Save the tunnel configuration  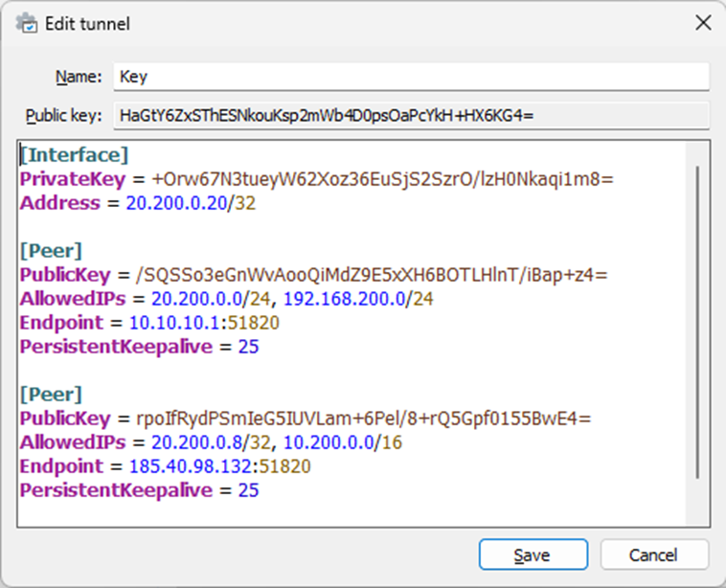tap(532, 554)
